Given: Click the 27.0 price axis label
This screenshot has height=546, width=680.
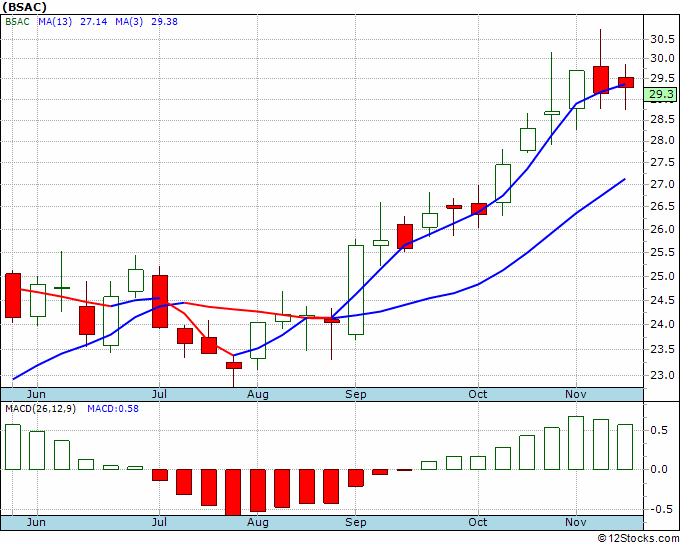Looking at the screenshot, I should (662, 184).
